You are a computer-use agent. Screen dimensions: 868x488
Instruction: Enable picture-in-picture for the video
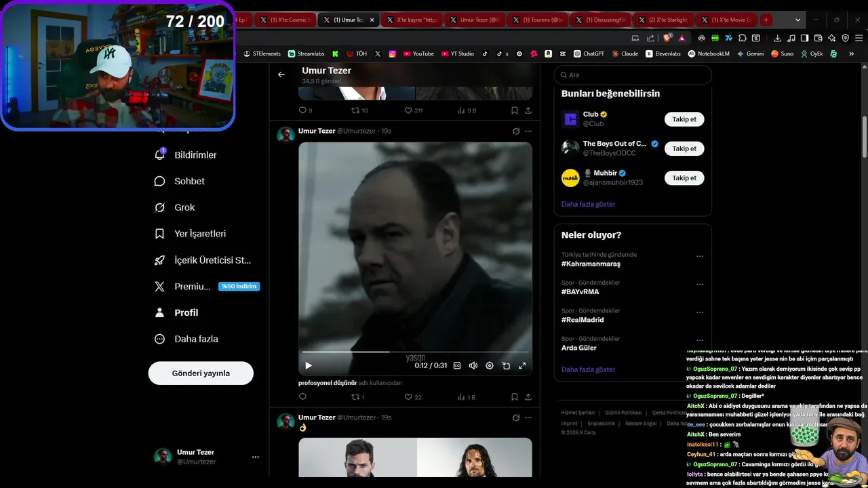(506, 365)
